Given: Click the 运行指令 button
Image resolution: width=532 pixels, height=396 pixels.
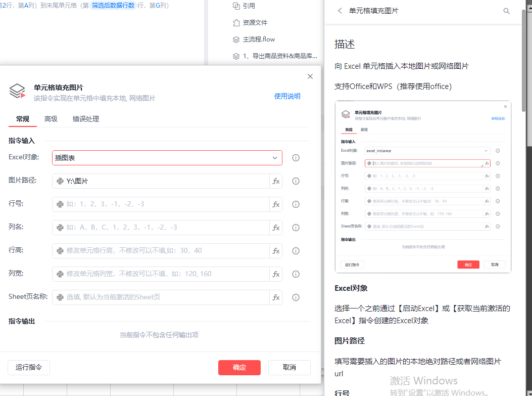Looking at the screenshot, I should tap(29, 368).
